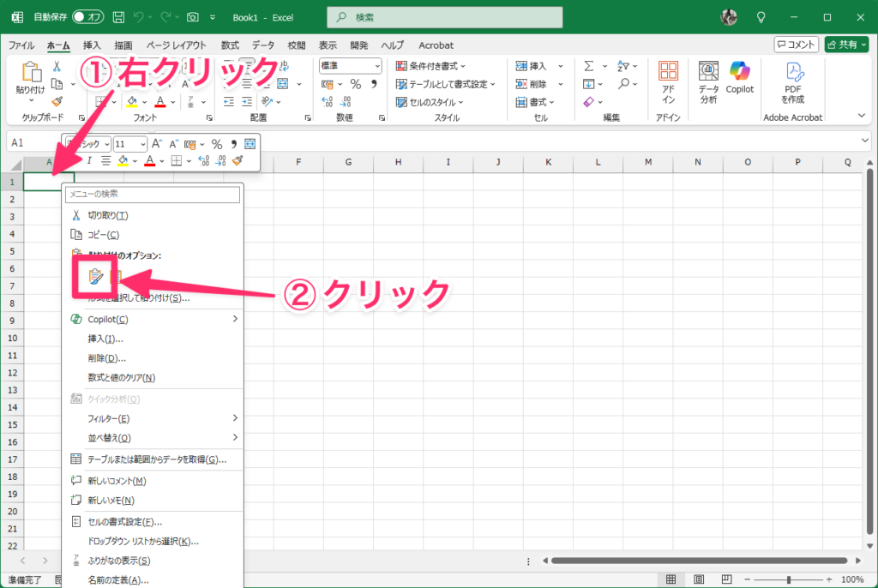Click the メニューの検索 field in the context menu
This screenshot has width=878, height=588.
click(x=153, y=195)
